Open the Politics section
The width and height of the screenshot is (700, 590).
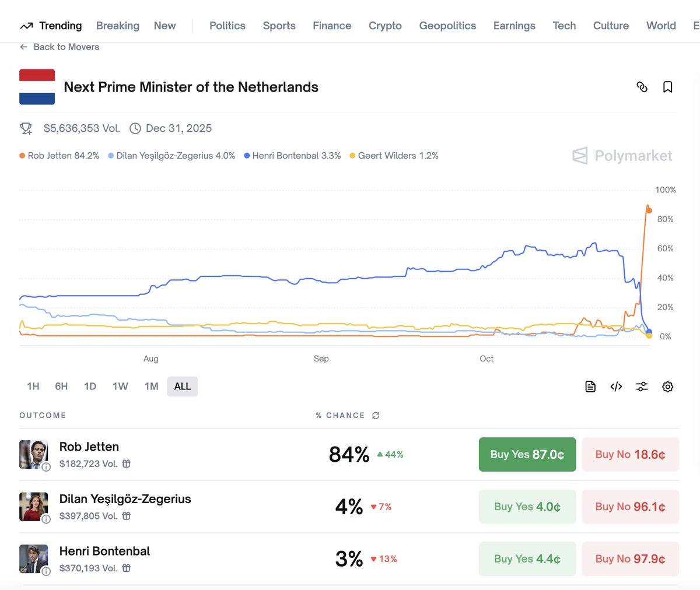click(x=227, y=26)
